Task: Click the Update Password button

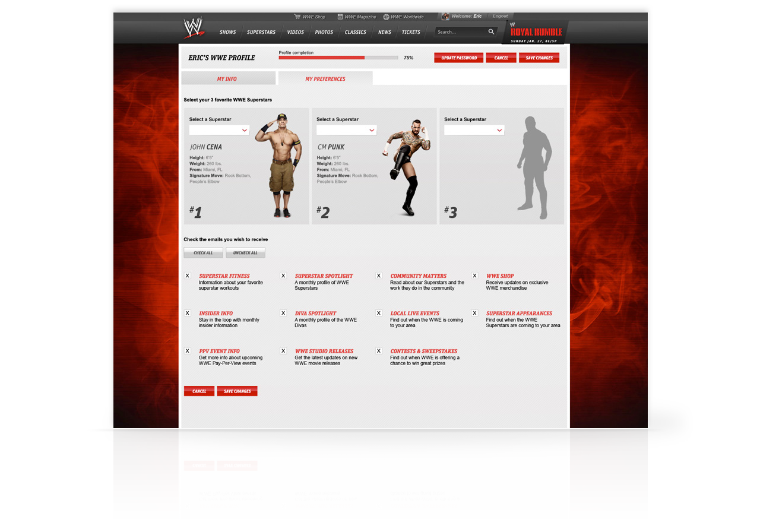Action: [459, 58]
